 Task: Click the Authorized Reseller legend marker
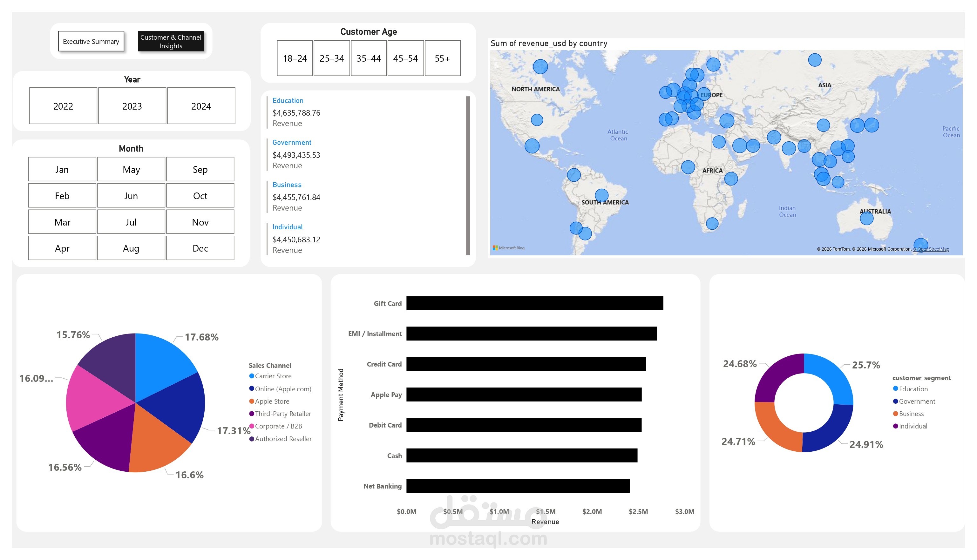252,439
